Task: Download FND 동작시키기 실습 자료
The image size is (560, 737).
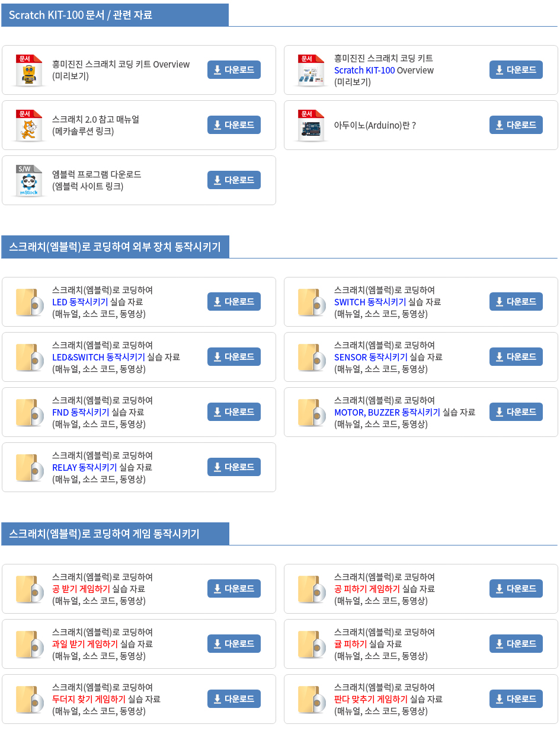Action: pos(234,412)
